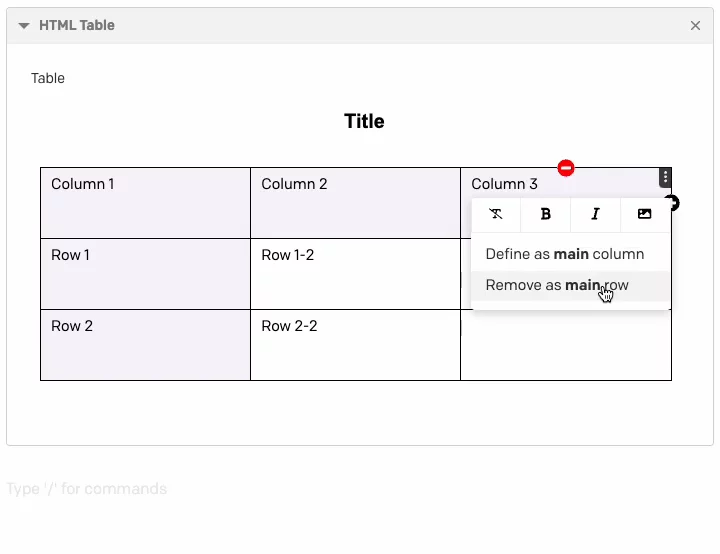
Task: Click the Column 2 header cell
Action: point(355,203)
